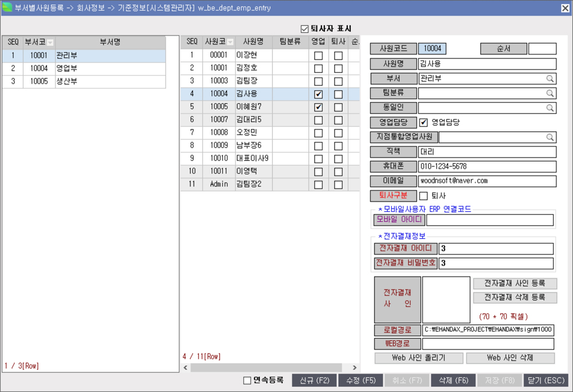Screen dimensions: 573x392
Task: Open the 부서코 column filter dropdown
Action: click(x=50, y=43)
